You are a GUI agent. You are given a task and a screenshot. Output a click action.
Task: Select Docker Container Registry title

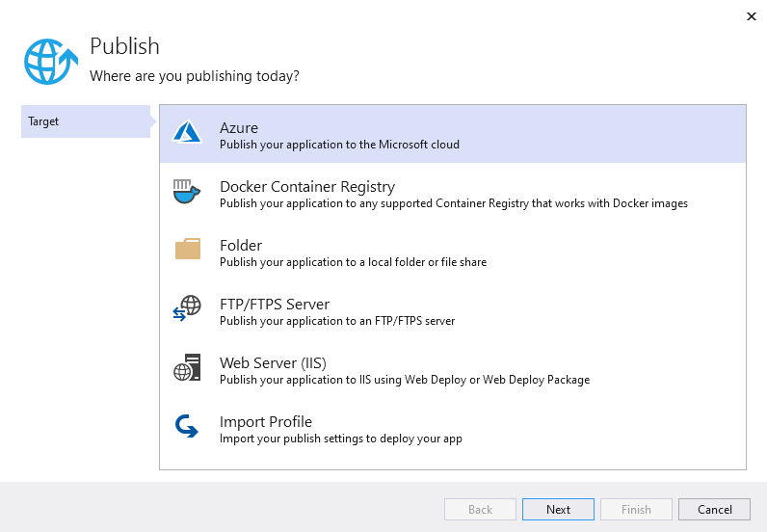(306, 186)
